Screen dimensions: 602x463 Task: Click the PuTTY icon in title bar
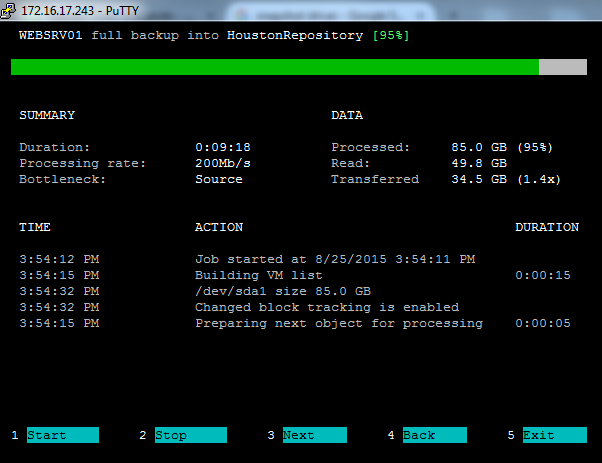[10, 9]
